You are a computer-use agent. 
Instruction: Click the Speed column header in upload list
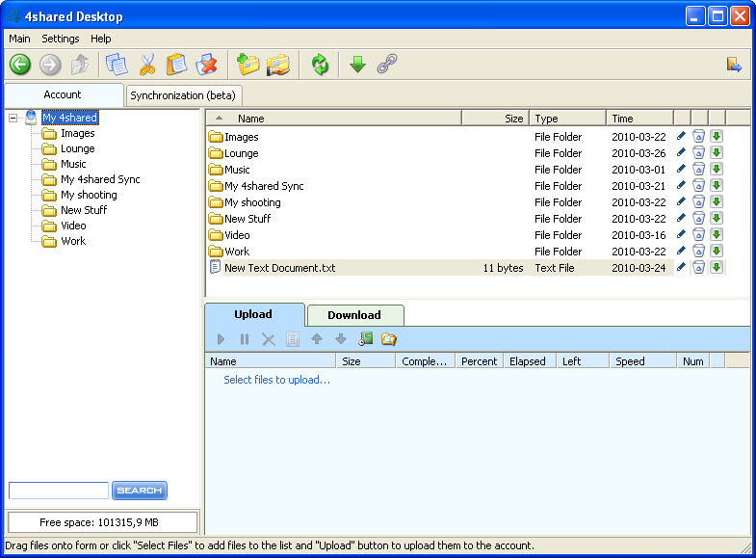tap(642, 361)
